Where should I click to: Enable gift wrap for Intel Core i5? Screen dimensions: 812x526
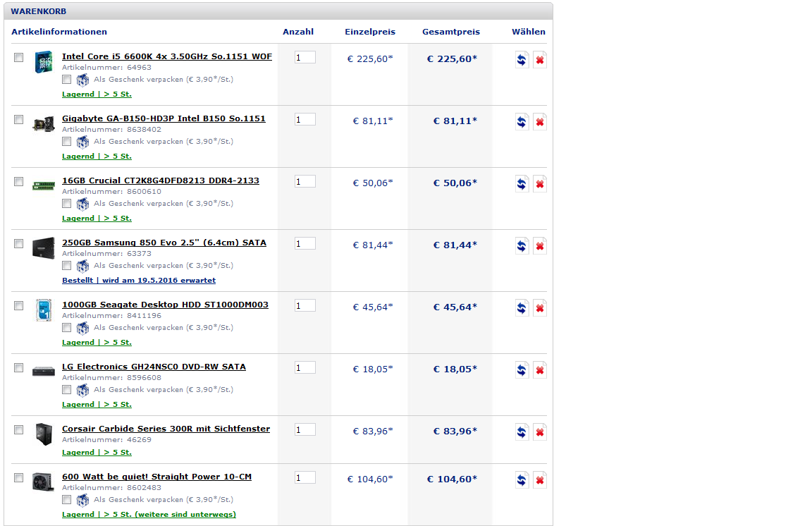(x=66, y=79)
